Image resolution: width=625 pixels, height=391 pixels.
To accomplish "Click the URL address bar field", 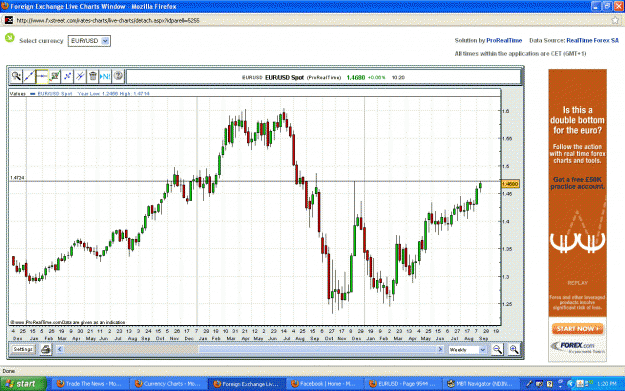I will point(311,20).
